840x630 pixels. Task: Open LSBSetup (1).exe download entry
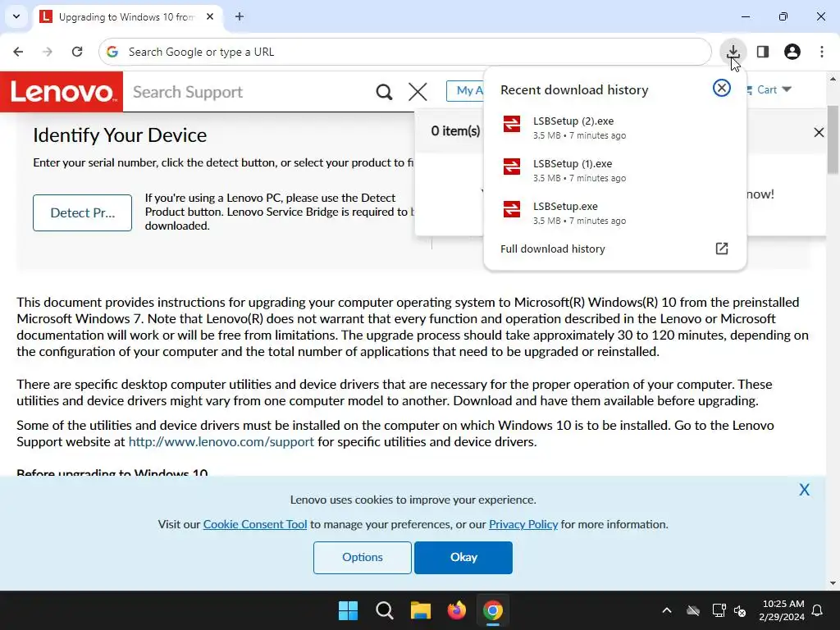(x=614, y=171)
